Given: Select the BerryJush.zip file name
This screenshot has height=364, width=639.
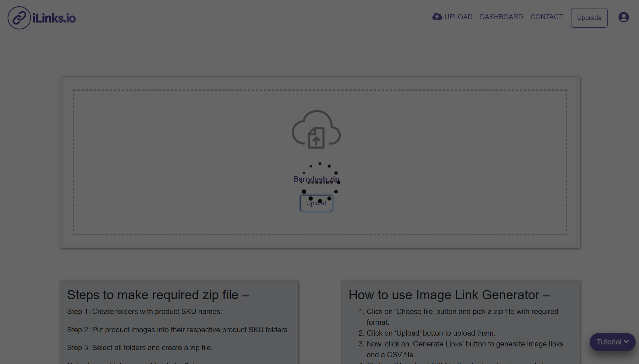Looking at the screenshot, I should point(316,179).
